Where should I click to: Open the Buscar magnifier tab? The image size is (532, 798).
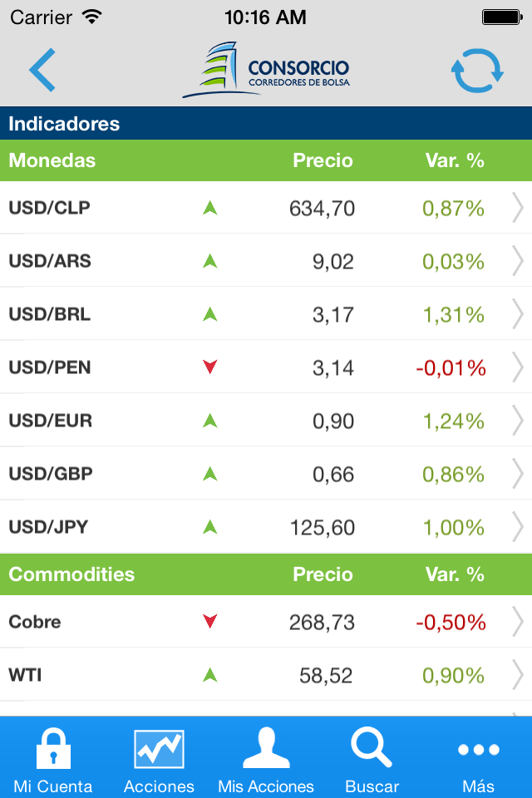[x=372, y=758]
